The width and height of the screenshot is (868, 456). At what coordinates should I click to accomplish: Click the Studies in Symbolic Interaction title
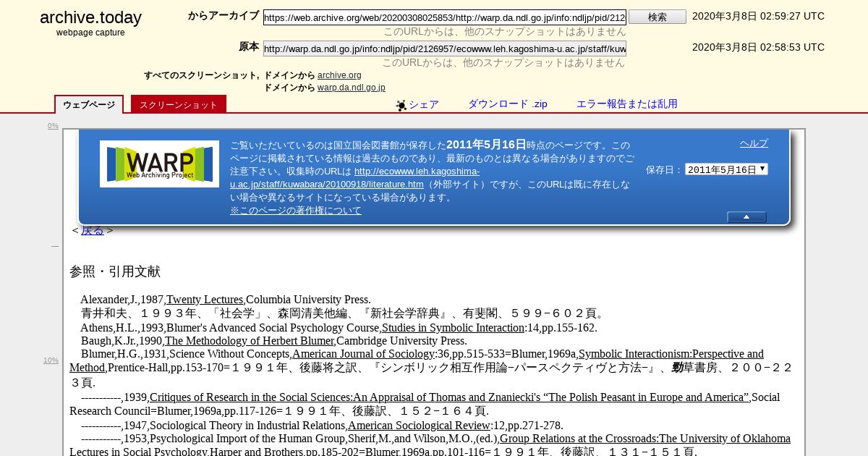(x=453, y=327)
